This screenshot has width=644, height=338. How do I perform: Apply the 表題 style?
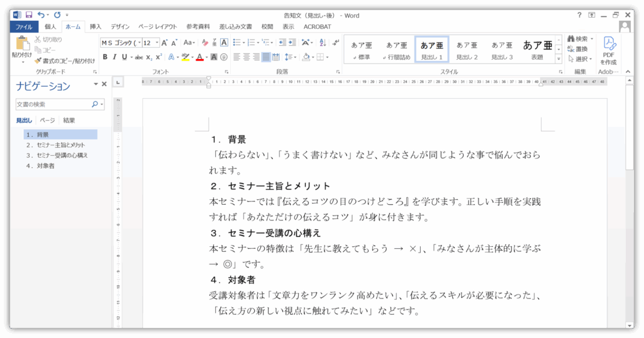(537, 50)
